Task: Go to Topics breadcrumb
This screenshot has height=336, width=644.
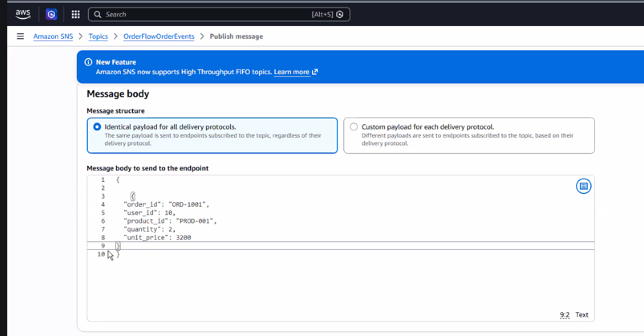Action: [98, 36]
